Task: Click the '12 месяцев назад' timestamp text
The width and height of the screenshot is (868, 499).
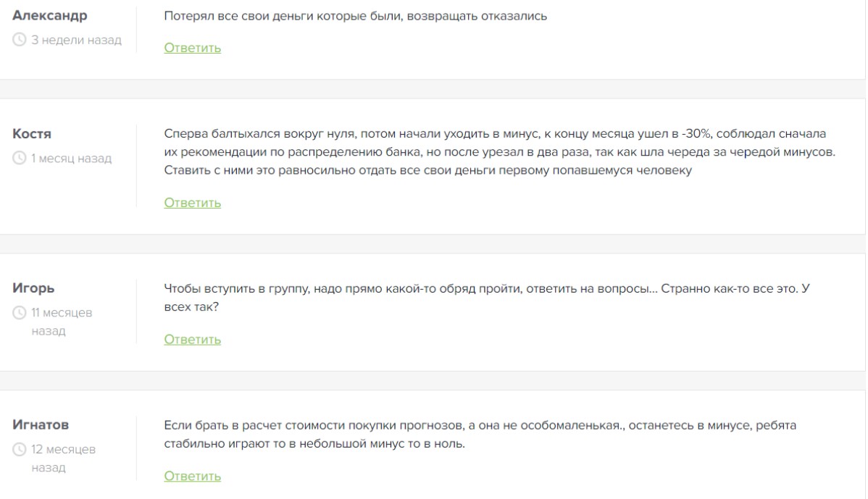Action: coord(63,458)
